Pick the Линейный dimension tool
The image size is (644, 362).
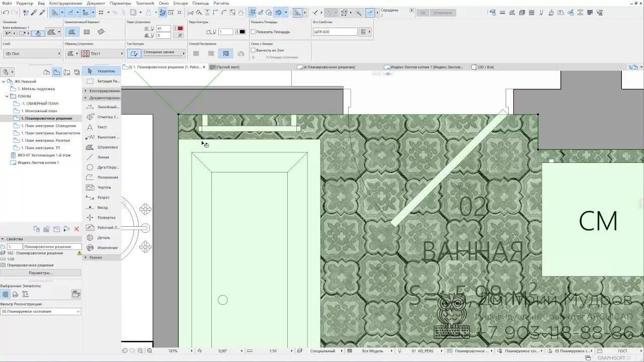102,107
